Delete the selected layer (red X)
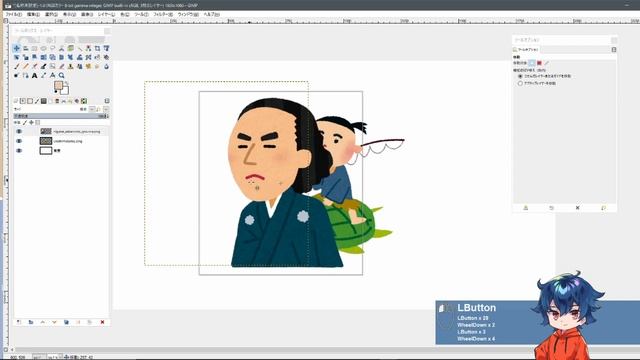This screenshot has height=360, width=640. click(102, 322)
